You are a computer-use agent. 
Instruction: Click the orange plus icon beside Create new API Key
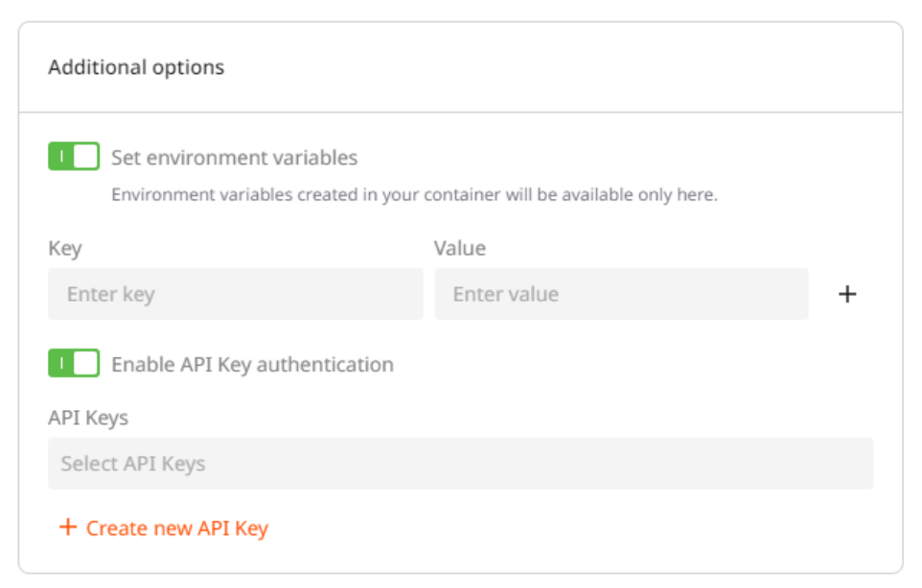(67, 528)
